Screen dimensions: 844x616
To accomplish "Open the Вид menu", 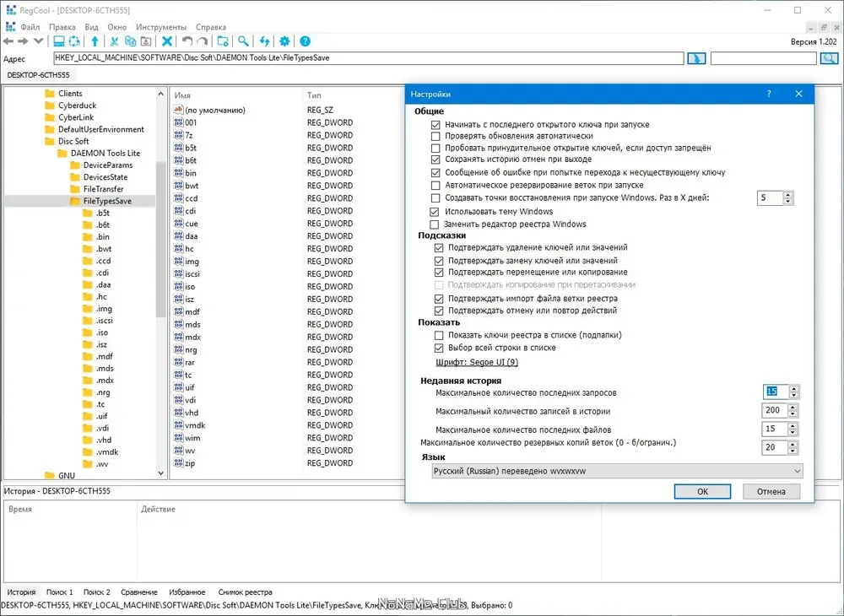I will [91, 27].
